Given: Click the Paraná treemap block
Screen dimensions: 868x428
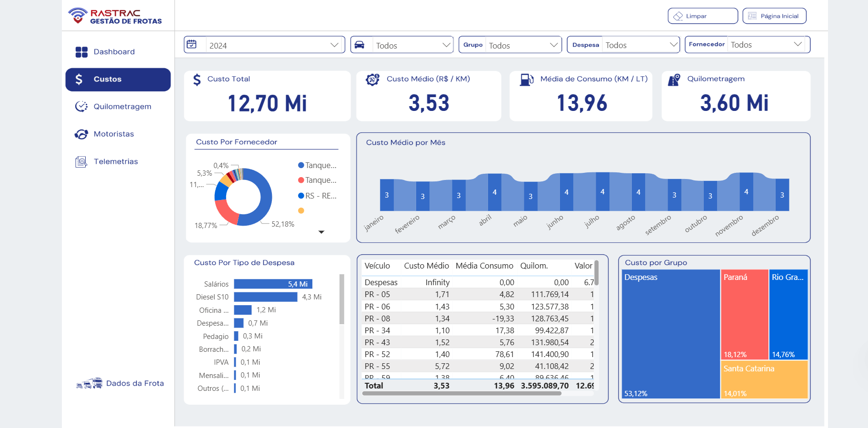Looking at the screenshot, I should click(745, 314).
